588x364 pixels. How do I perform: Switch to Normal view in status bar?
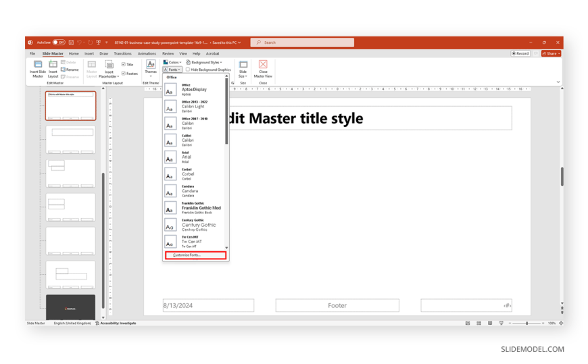(468, 323)
